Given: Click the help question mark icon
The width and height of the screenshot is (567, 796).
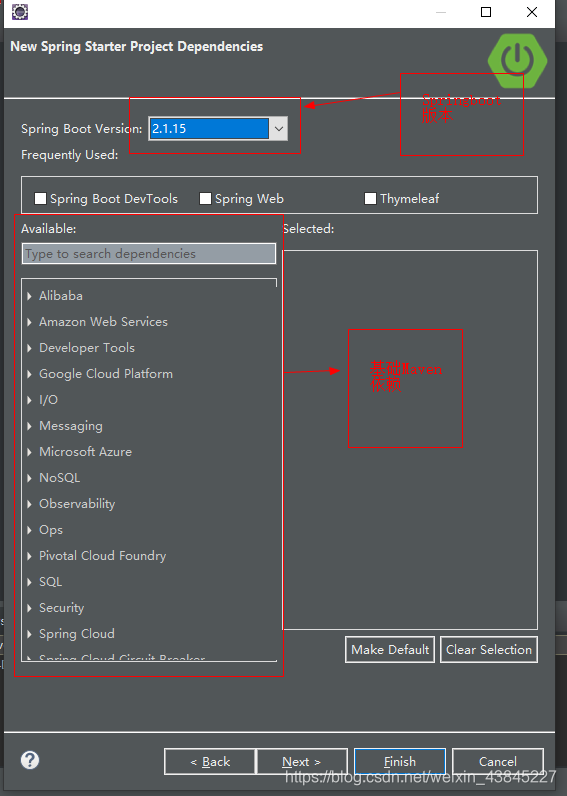Looking at the screenshot, I should [30, 760].
